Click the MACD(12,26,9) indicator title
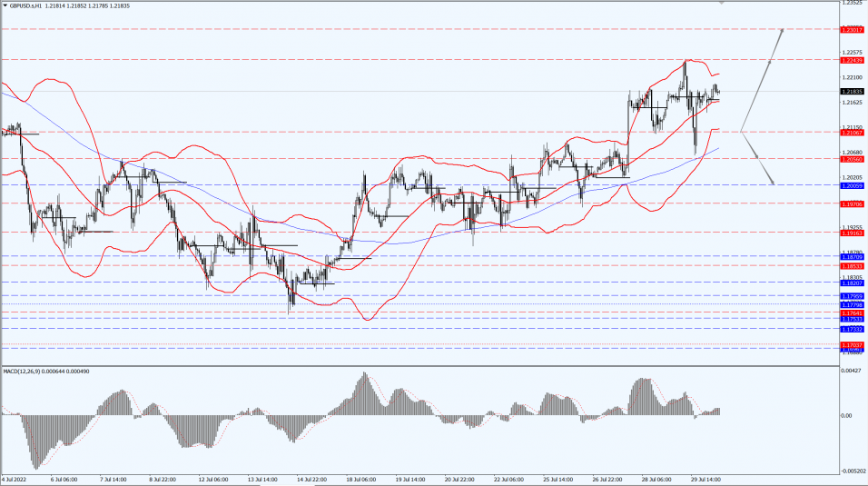Screen dimensions: 868x486 (x=25, y=372)
